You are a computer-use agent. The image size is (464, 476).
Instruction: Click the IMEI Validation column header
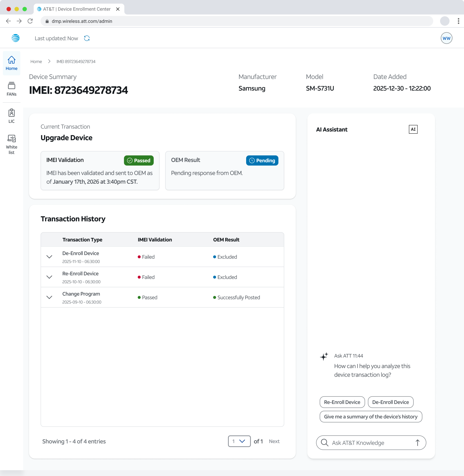(155, 239)
